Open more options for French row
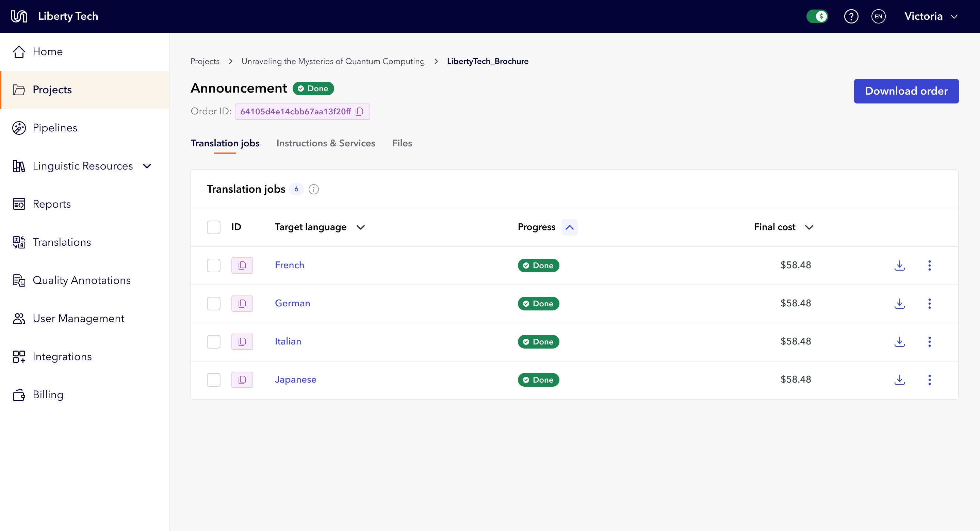The height and width of the screenshot is (531, 980). (x=929, y=265)
